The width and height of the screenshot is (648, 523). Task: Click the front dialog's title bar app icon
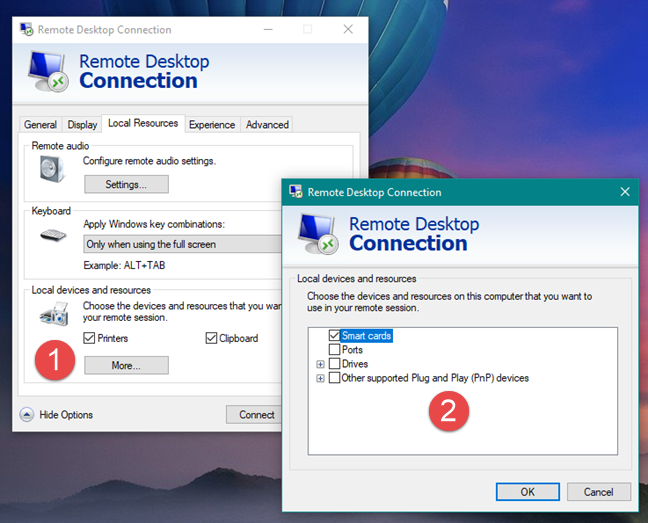[296, 192]
